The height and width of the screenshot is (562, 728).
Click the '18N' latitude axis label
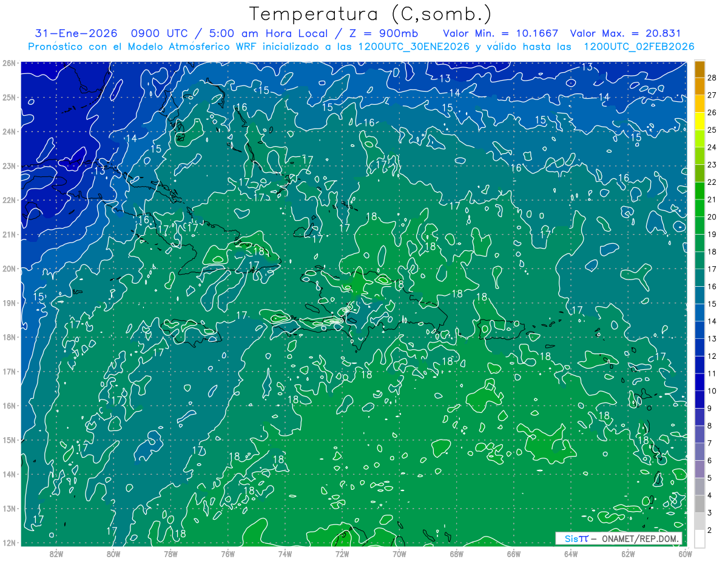(9, 337)
